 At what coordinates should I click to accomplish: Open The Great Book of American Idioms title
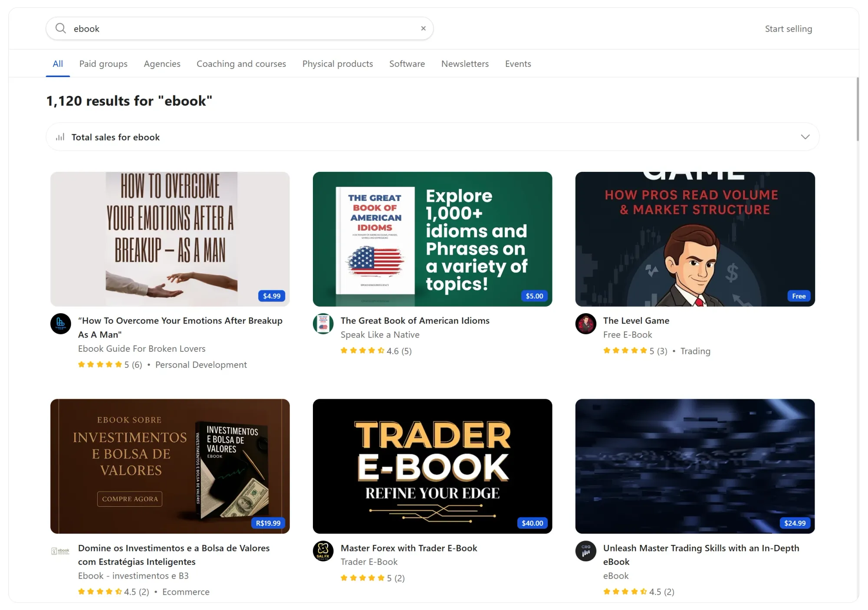415,321
